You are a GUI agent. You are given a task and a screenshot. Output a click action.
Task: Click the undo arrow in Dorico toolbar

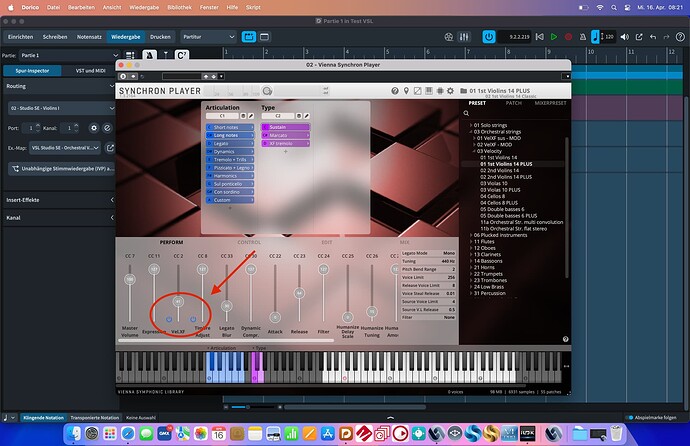click(x=653, y=37)
